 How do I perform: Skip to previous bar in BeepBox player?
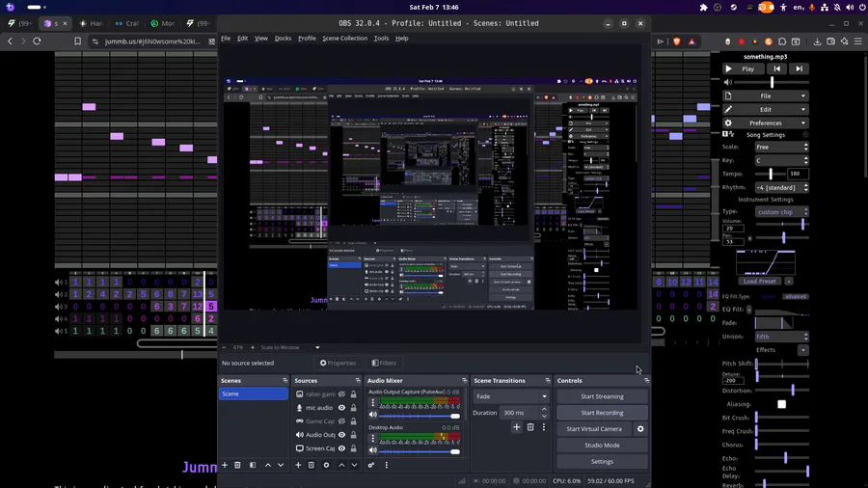point(777,68)
